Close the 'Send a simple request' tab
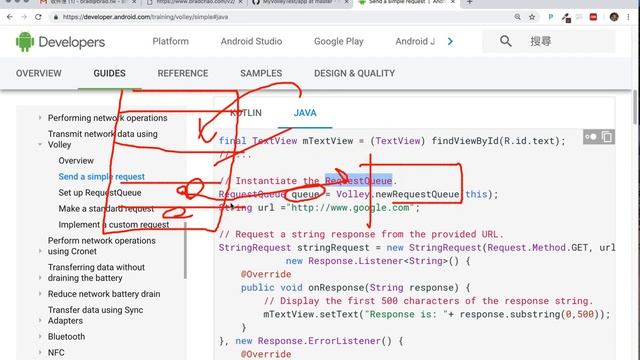Image resolution: width=640 pixels, height=360 pixels. point(452,2)
